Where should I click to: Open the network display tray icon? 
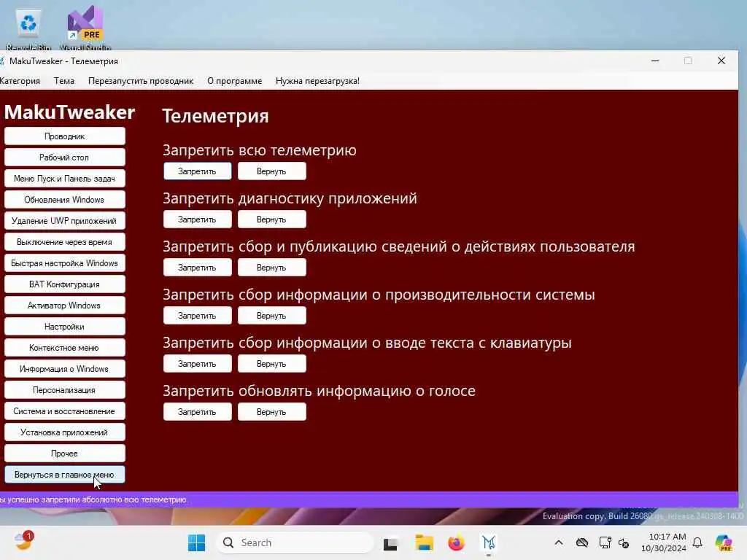coord(605,542)
